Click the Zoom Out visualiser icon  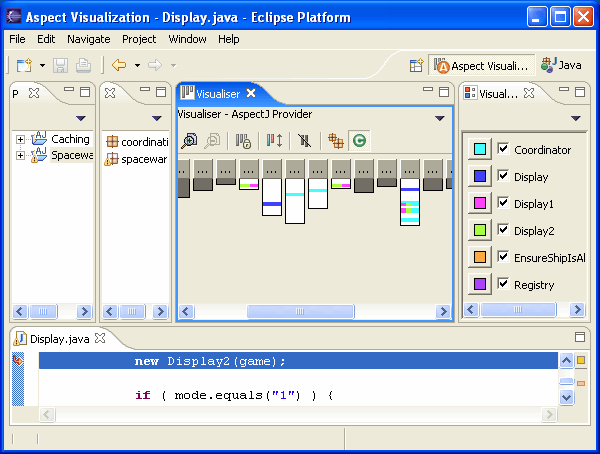point(212,141)
